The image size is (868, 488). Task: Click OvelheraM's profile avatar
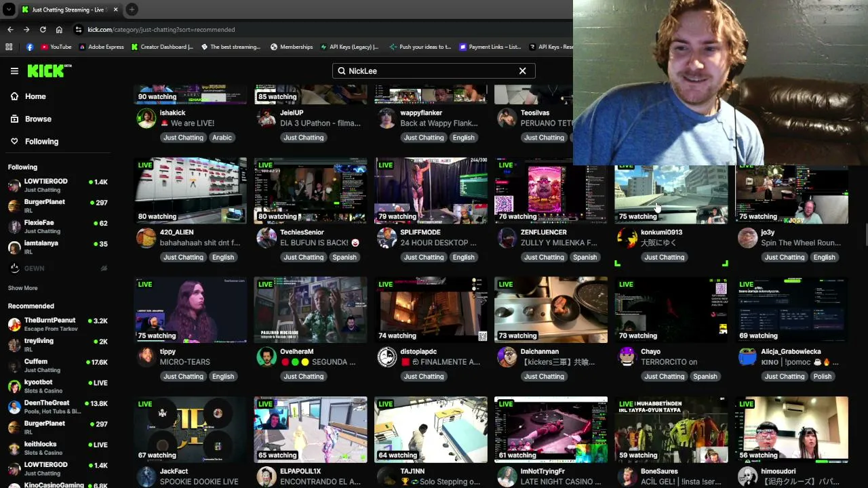pyautogui.click(x=267, y=357)
